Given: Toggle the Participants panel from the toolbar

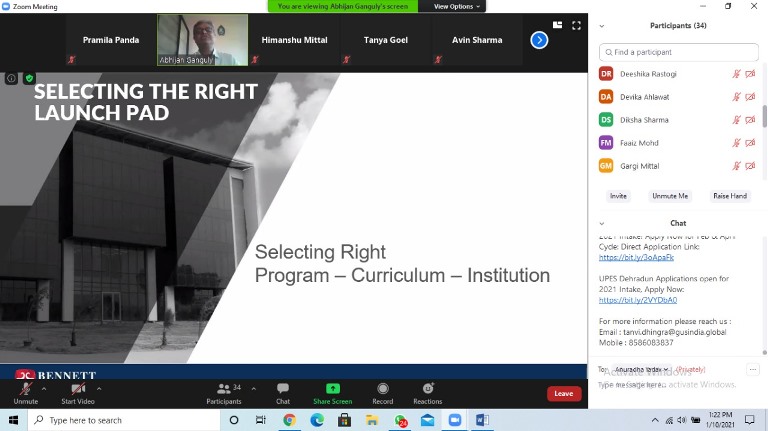Looking at the screenshot, I should (x=224, y=388).
